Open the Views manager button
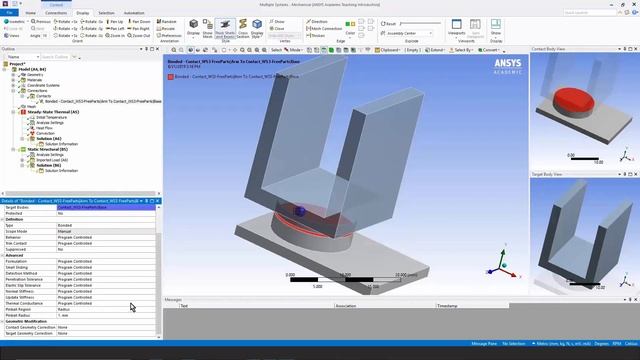640x360 pixels. [12, 36]
